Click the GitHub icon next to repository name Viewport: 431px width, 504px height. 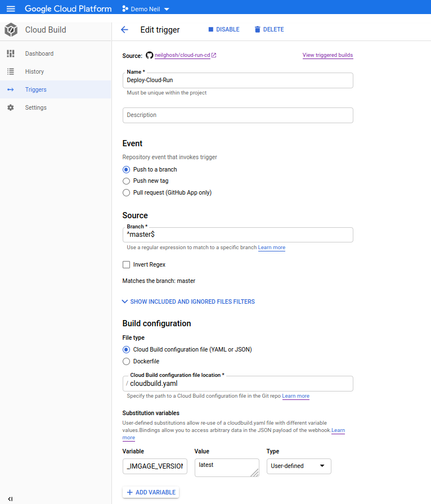tap(149, 55)
